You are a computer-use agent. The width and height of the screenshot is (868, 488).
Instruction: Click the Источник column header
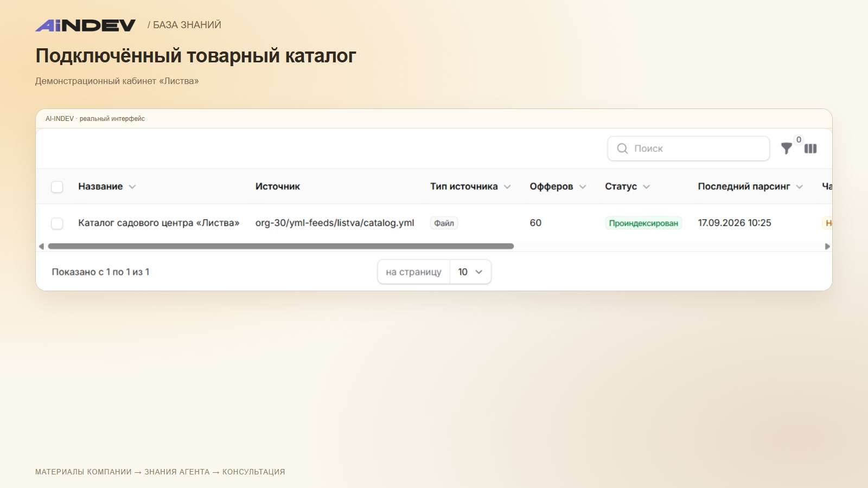(278, 187)
